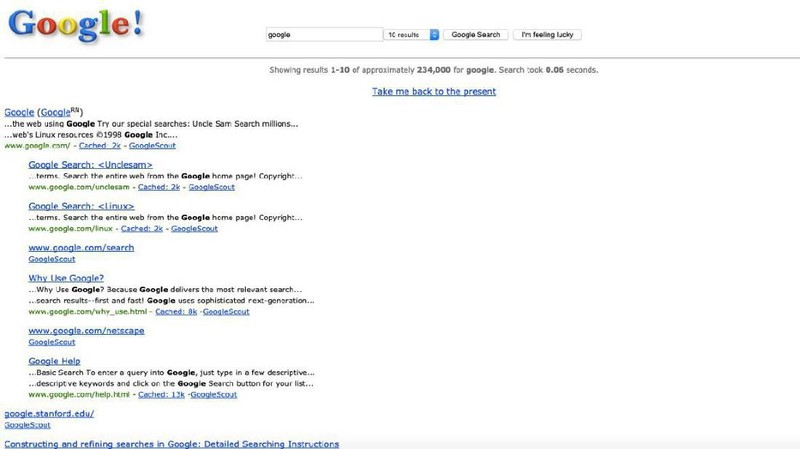Click GoogleScout for the google.com/linux result

(x=194, y=228)
